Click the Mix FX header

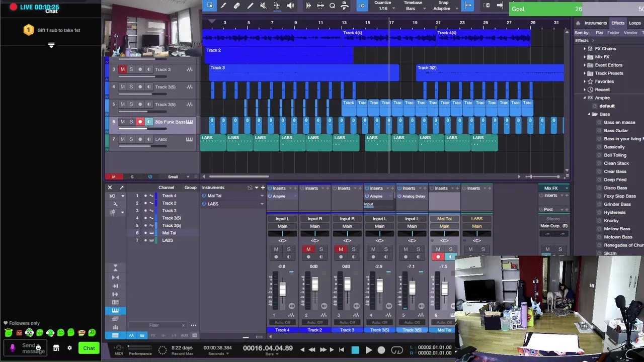(551, 188)
